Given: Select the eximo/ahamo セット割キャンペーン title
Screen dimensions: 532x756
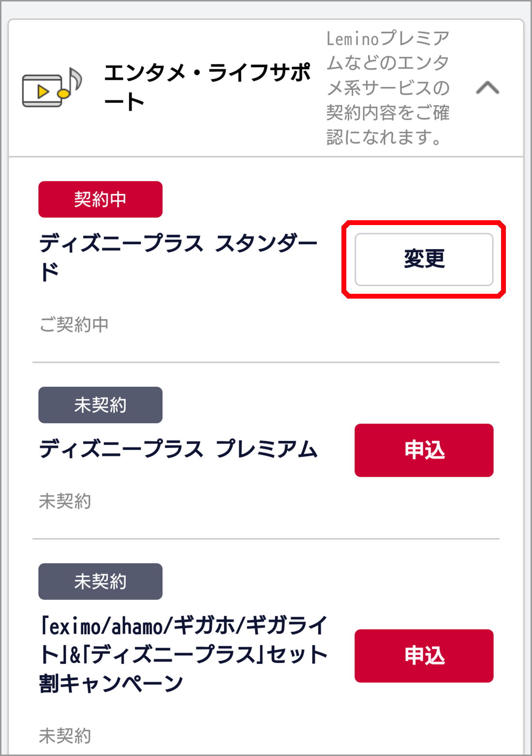Looking at the screenshot, I should (183, 654).
